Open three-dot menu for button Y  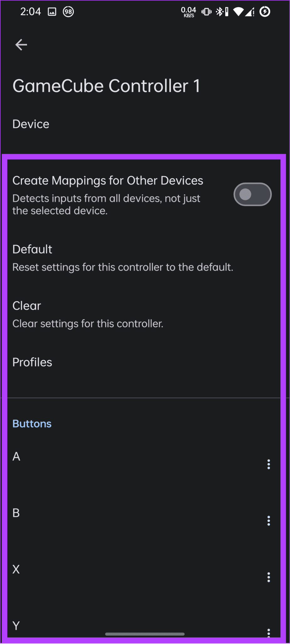268,632
